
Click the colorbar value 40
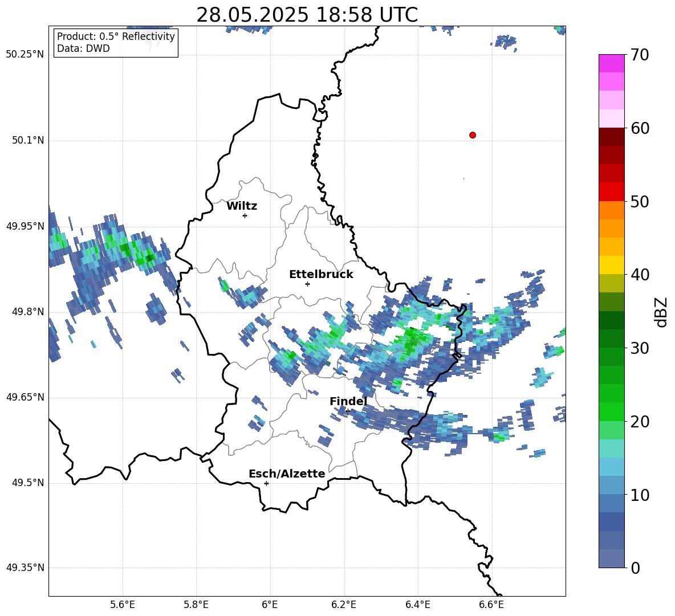pyautogui.click(x=640, y=275)
